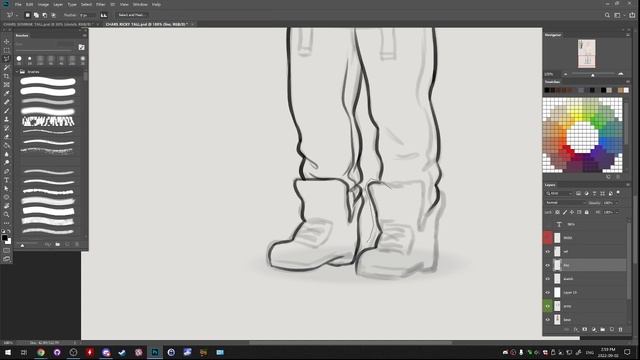Select the Frame tool
The width and height of the screenshot is (640, 360).
7,84
